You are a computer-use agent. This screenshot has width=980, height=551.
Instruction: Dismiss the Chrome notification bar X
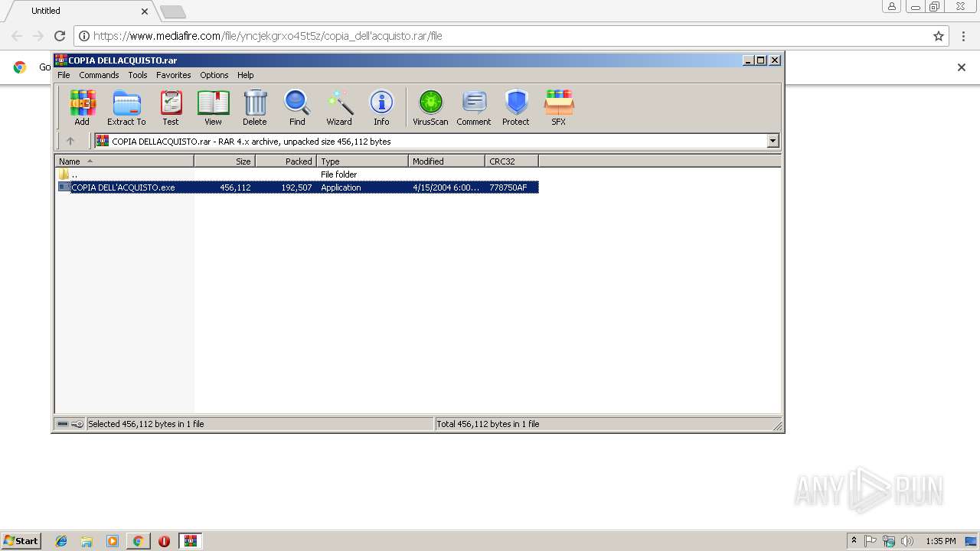click(x=962, y=67)
